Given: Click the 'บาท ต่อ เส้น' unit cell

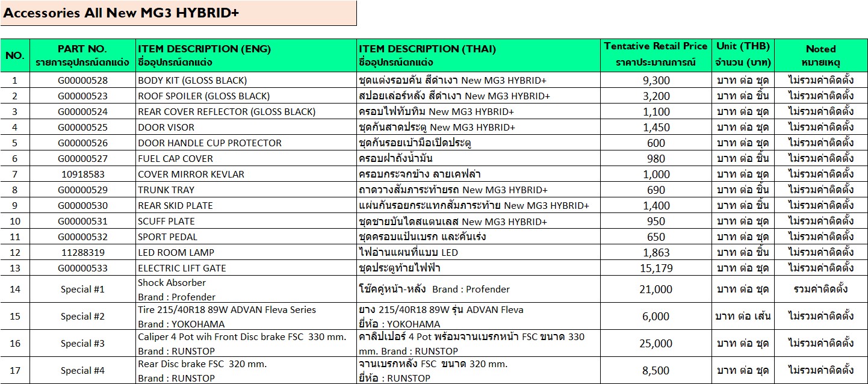Looking at the screenshot, I should pos(743,316).
